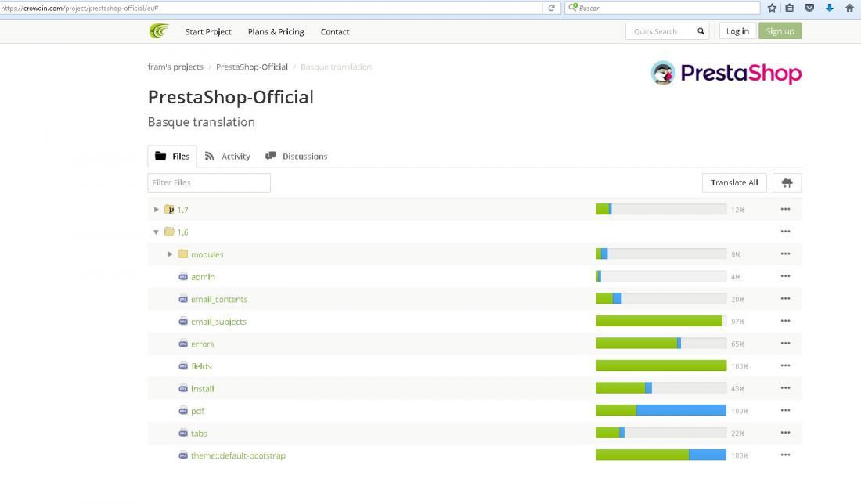The image size is (861, 504).
Task: Switch to the Activity tab
Action: pos(227,157)
